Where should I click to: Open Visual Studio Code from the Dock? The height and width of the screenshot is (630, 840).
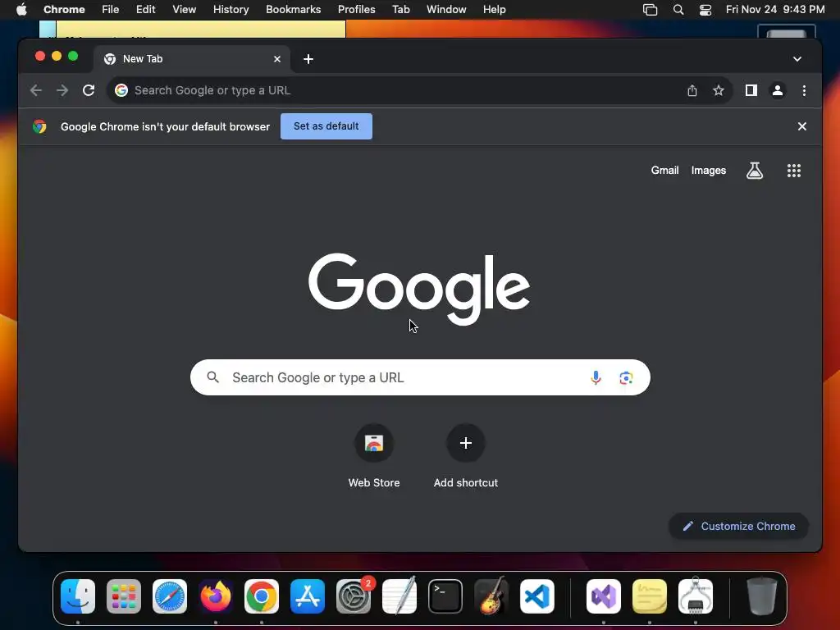536,596
